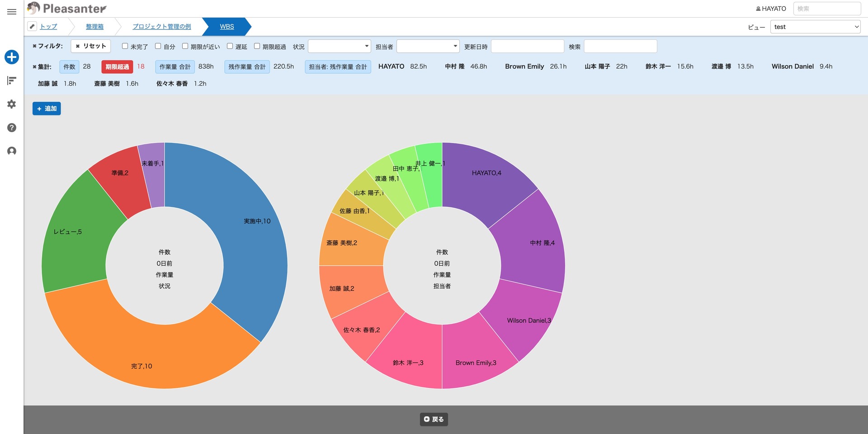Screen dimensions: 868x434
Task: Open the settings gear in sidebar
Action: click(12, 104)
